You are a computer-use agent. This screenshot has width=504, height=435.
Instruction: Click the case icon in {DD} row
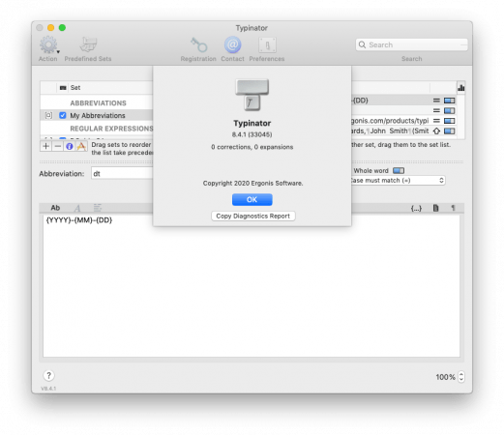(x=436, y=101)
